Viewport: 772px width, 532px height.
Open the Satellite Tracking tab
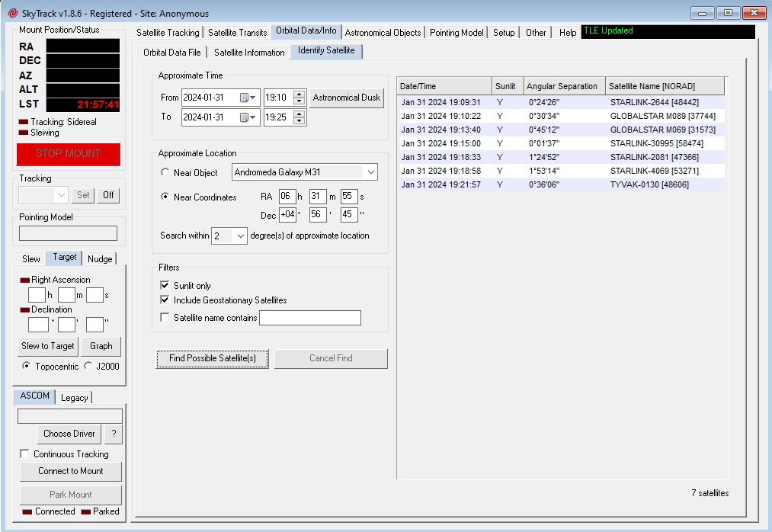(168, 33)
